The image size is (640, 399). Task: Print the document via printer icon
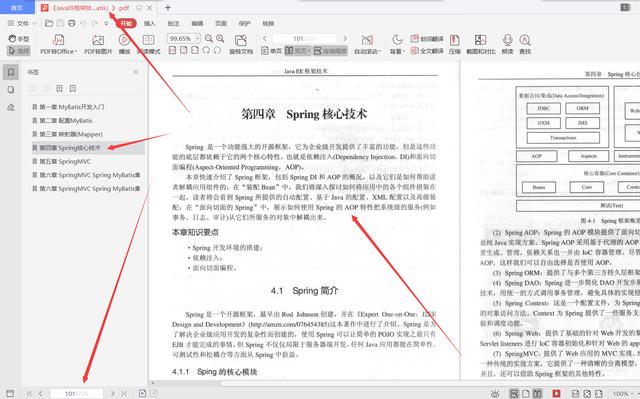click(72, 23)
